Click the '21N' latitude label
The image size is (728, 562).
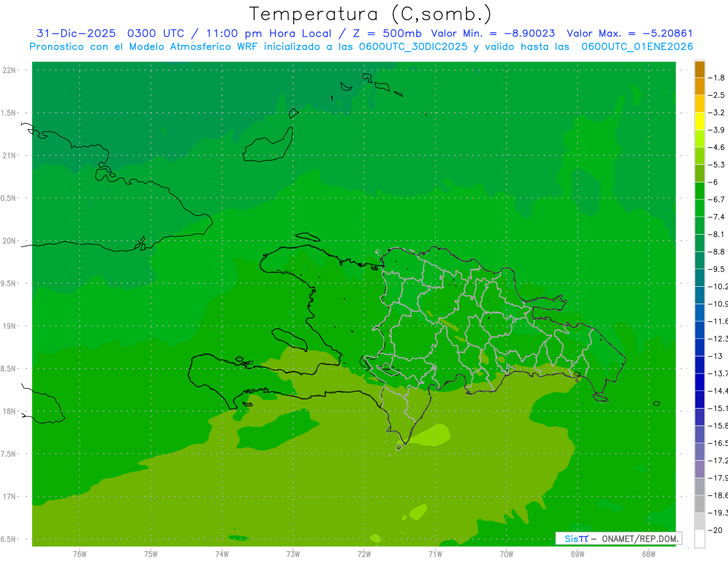pos(9,155)
